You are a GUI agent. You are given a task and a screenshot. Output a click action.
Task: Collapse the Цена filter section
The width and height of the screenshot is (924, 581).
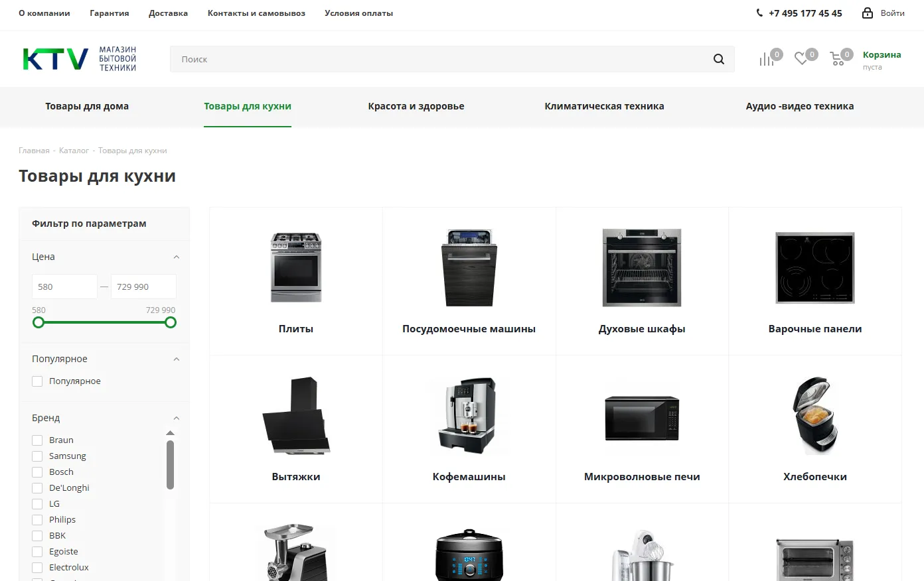176,257
